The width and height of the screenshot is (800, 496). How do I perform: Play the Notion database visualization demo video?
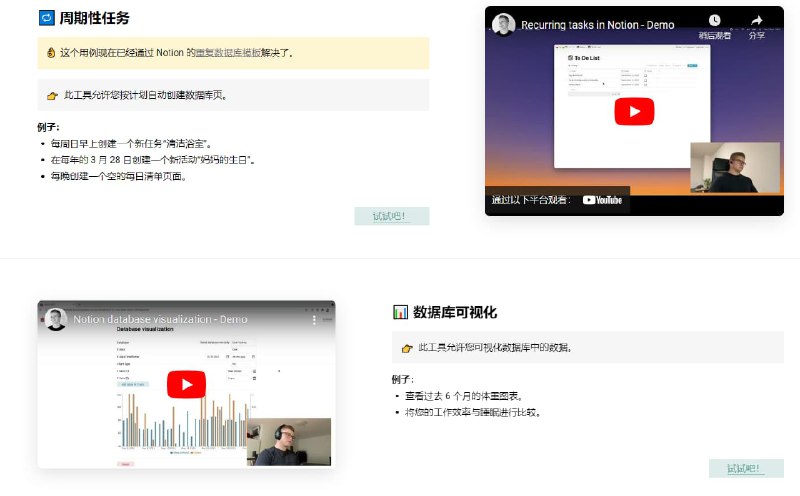tap(186, 384)
